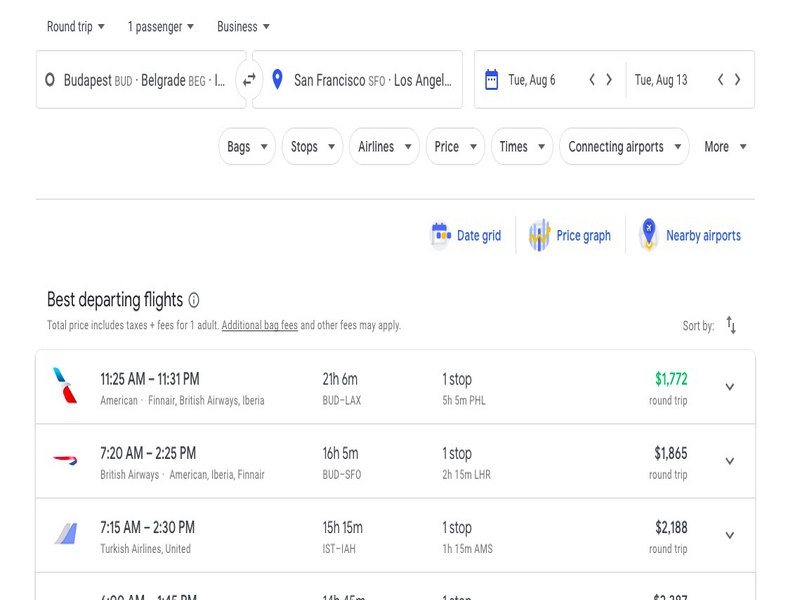Click the origin circle icon by Budapest
This screenshot has width=800, height=600.
[x=50, y=80]
